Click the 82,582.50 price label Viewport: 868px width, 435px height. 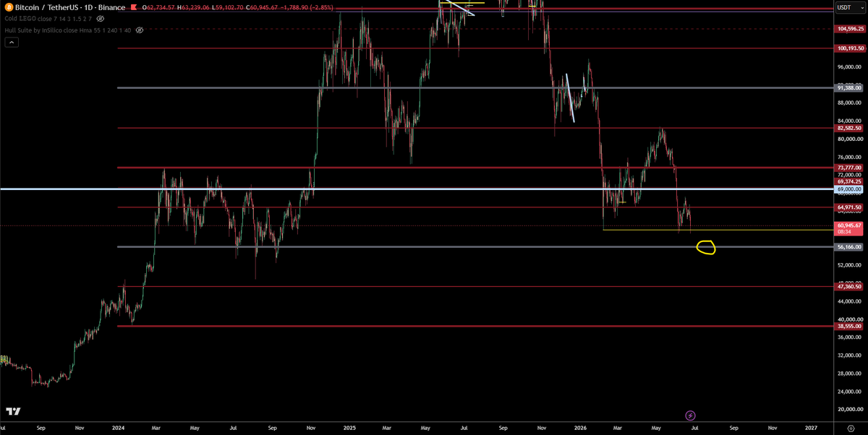(849, 128)
